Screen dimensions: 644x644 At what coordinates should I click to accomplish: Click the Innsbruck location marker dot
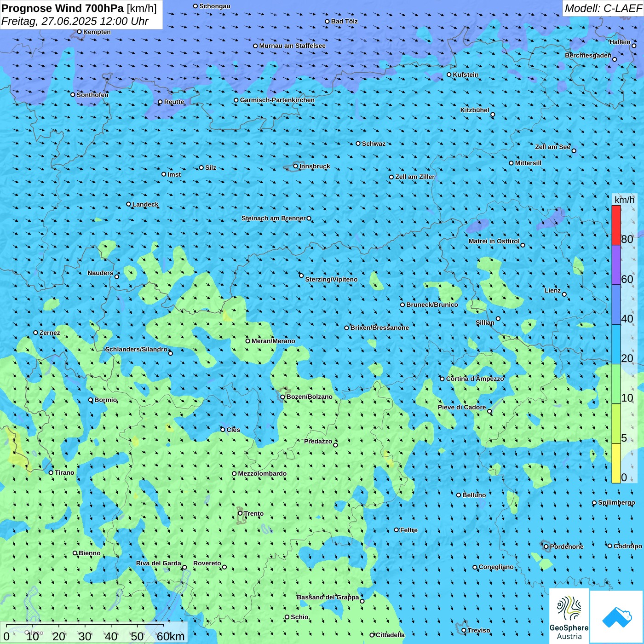296,166
